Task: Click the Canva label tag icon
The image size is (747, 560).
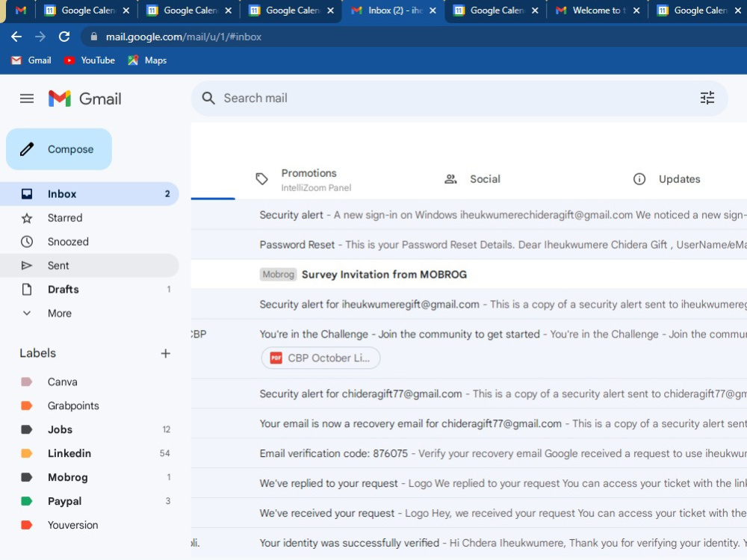Action: coord(27,382)
